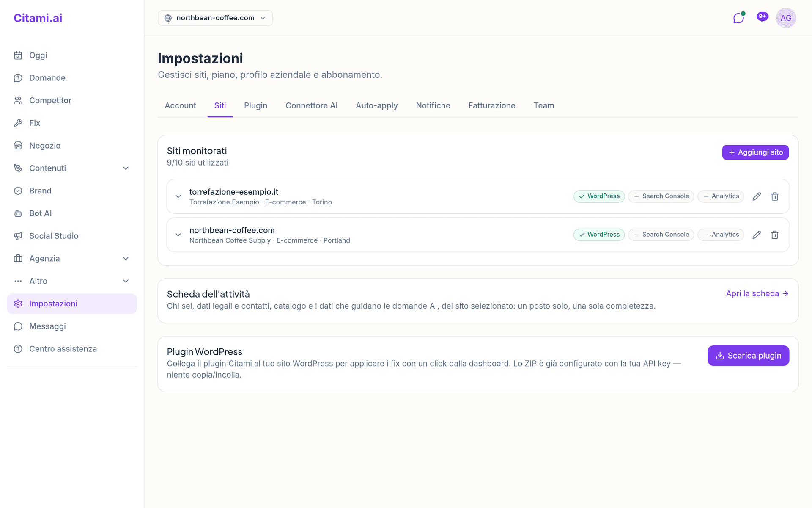Expand the northbean-coffee.com row chevron
The height and width of the screenshot is (508, 812).
[x=178, y=235]
